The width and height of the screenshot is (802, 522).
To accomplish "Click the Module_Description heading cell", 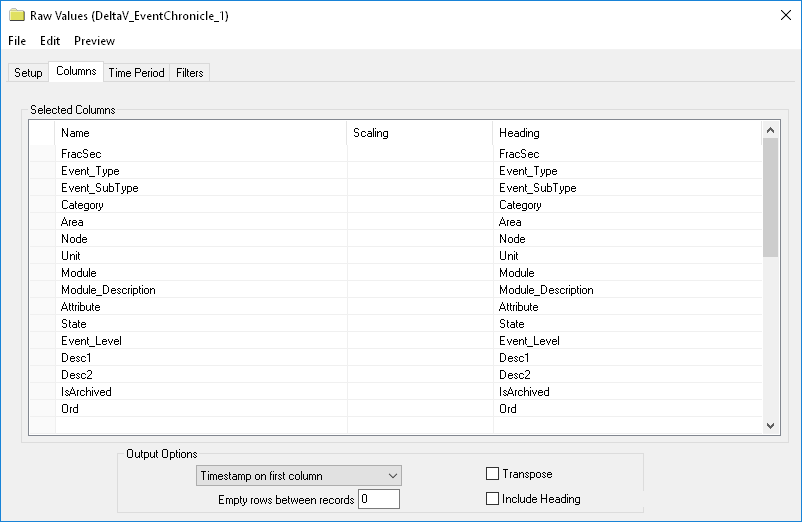I will 628,289.
